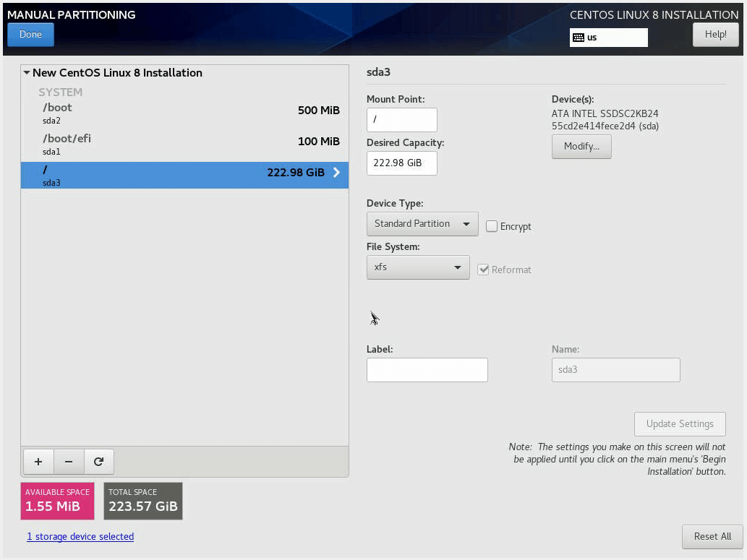The image size is (747, 560).
Task: Click the Update Settings button
Action: (x=680, y=424)
